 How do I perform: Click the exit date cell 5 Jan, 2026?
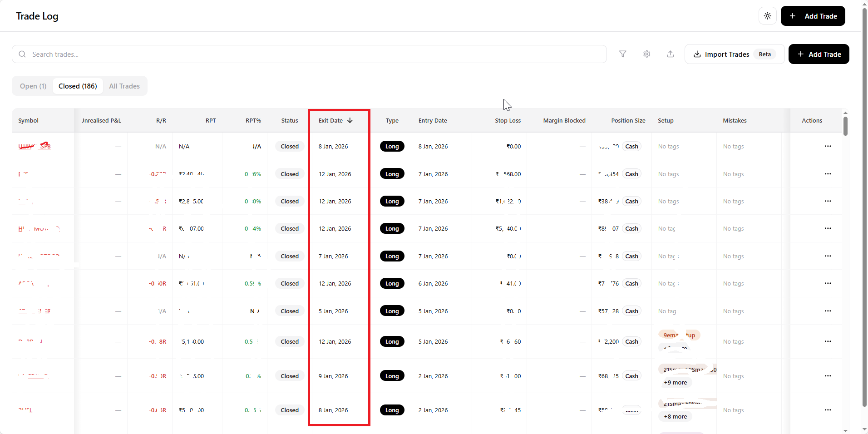click(333, 311)
